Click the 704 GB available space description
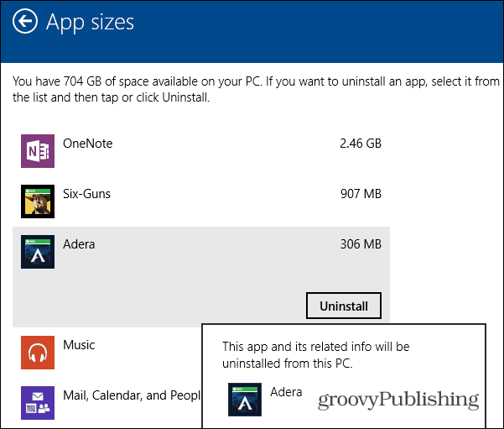504x429 pixels. 256,89
